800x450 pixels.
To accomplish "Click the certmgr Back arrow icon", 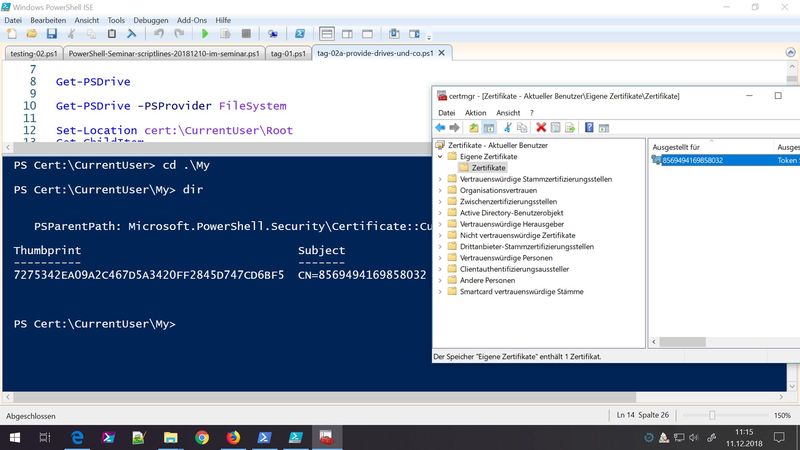I will (440, 128).
